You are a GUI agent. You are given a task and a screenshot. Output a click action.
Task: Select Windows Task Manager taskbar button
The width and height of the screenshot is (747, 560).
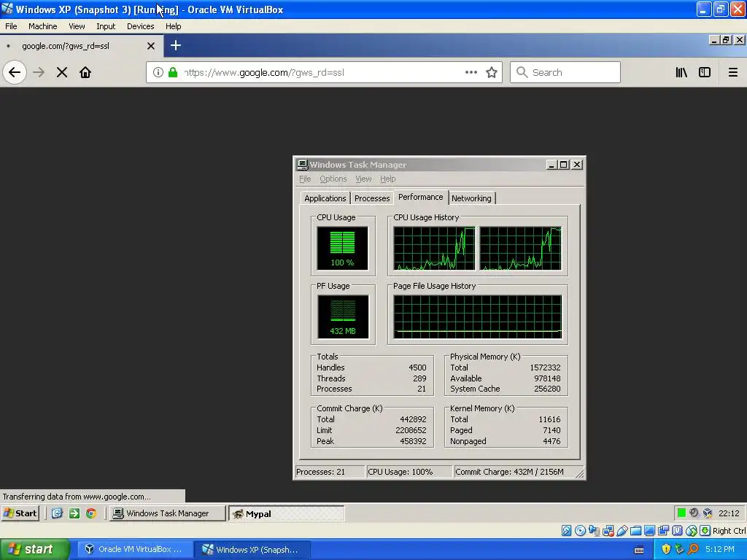167,513
